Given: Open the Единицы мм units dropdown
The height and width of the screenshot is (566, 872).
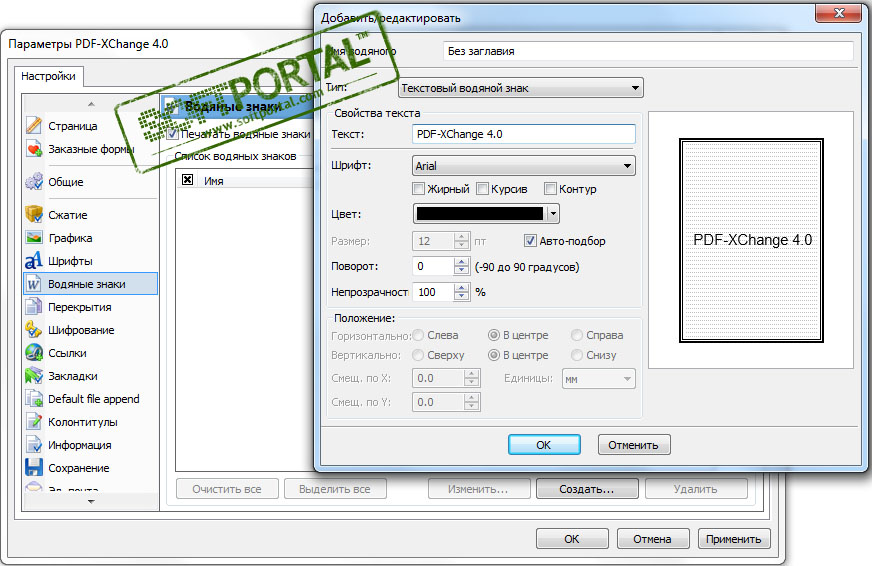Looking at the screenshot, I should click(598, 379).
